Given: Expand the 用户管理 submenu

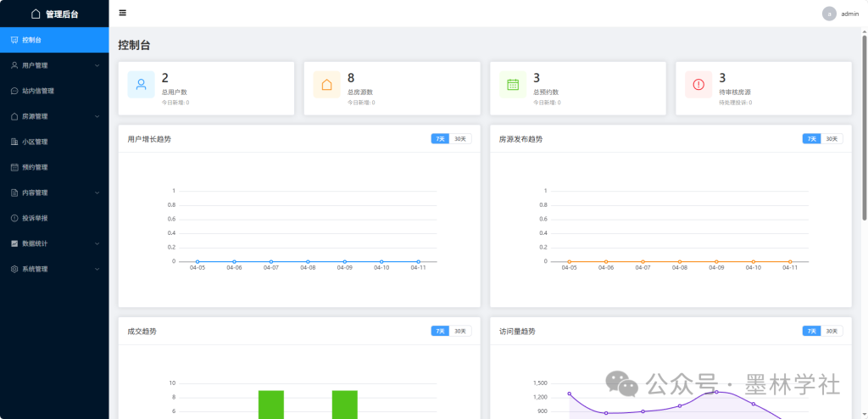Looking at the screenshot, I should [54, 65].
